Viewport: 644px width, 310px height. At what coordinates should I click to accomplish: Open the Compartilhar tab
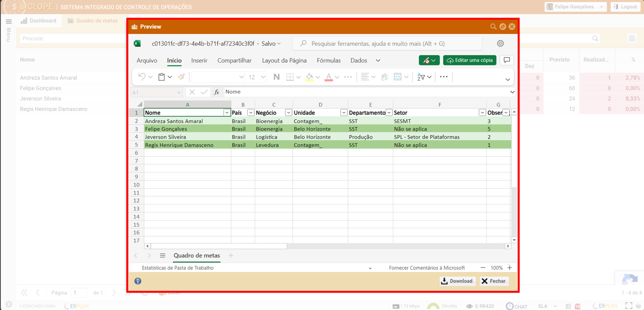pyautogui.click(x=234, y=61)
